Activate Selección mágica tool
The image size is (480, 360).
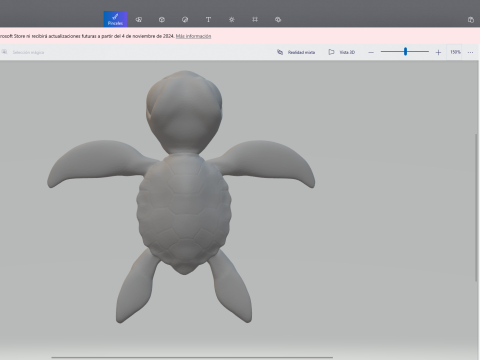pos(23,52)
